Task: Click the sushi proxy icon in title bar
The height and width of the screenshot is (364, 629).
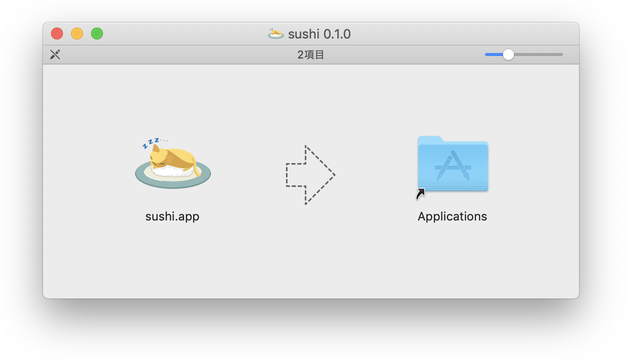Action: [x=275, y=33]
